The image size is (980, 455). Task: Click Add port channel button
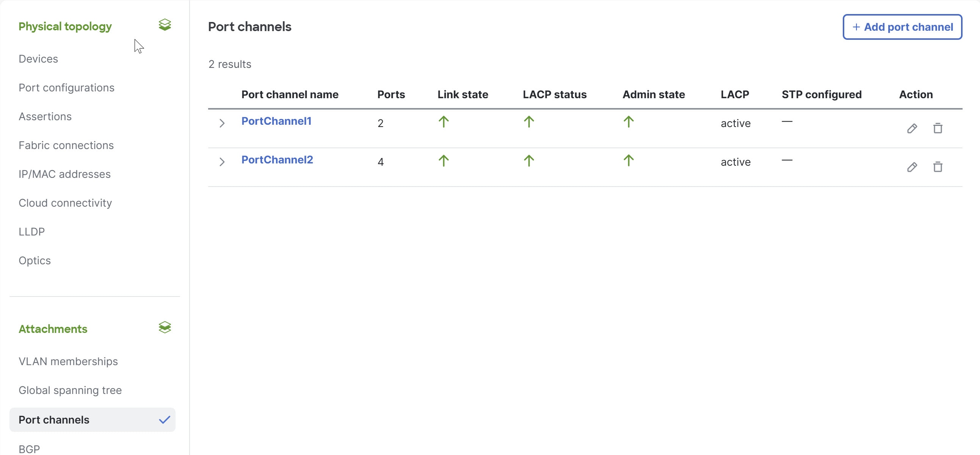pyautogui.click(x=902, y=27)
